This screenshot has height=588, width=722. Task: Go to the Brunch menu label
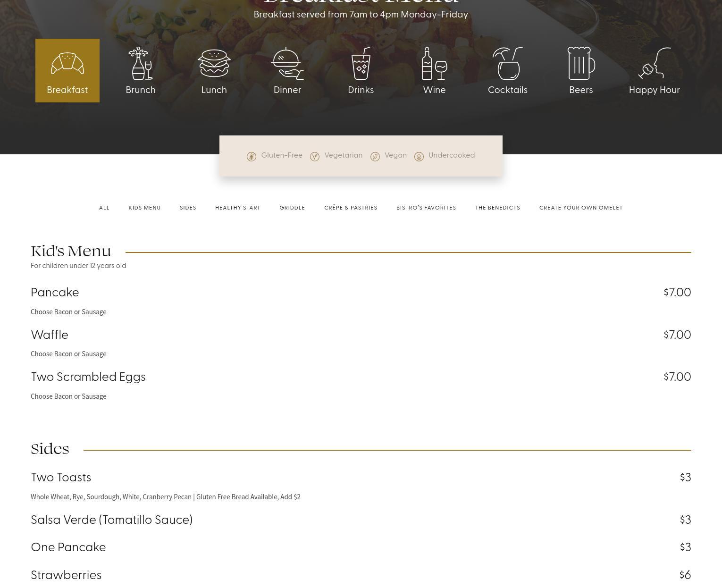click(141, 90)
